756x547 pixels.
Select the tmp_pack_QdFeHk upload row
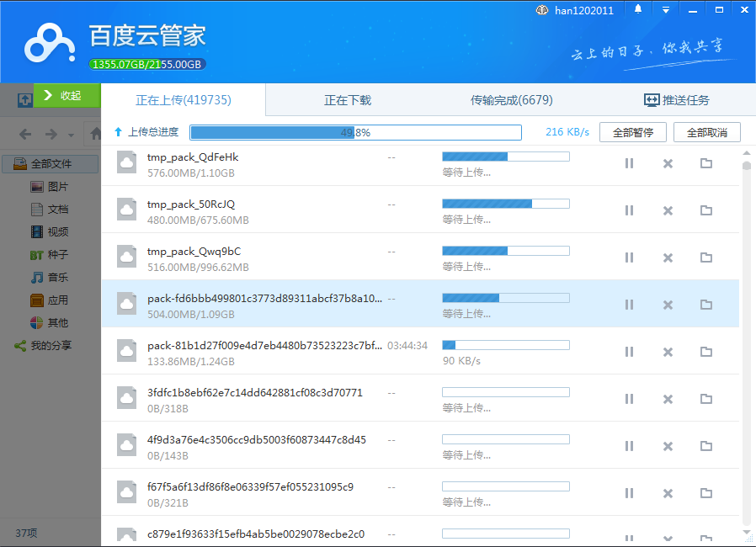[x=420, y=165]
